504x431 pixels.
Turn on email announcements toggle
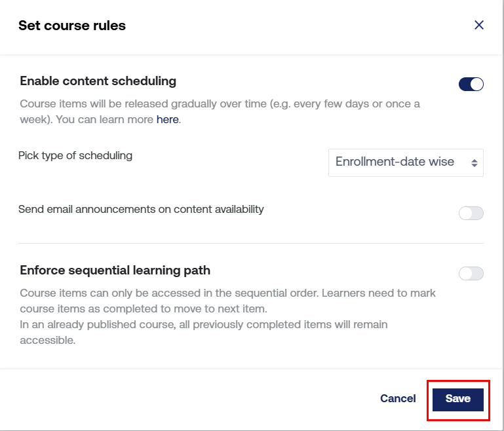pos(471,213)
